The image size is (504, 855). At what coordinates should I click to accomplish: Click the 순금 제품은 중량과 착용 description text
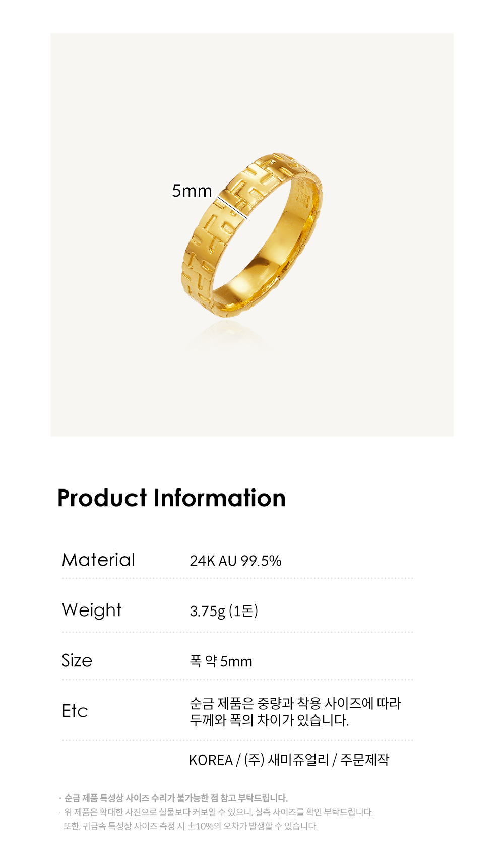click(295, 703)
